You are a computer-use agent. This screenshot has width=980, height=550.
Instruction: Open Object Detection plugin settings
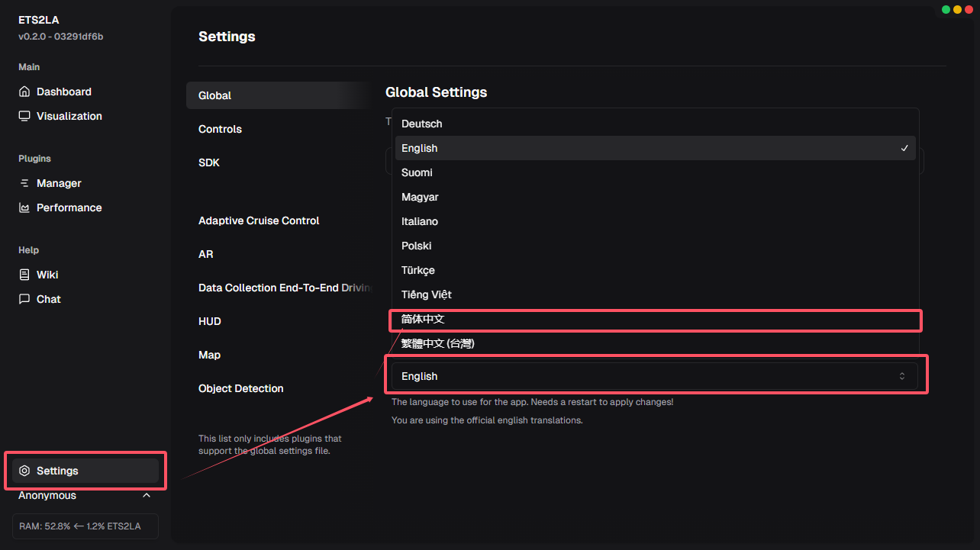pyautogui.click(x=279, y=388)
